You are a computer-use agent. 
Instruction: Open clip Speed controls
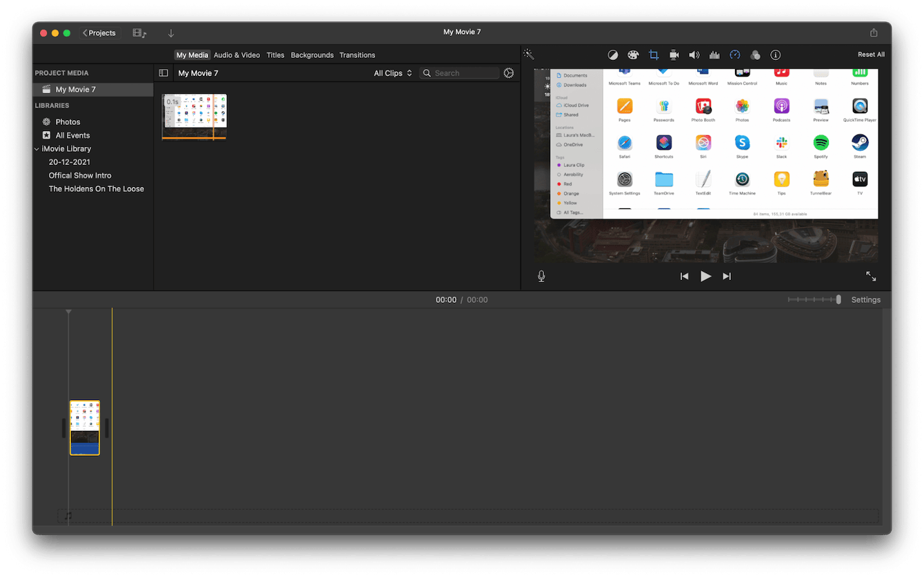tap(735, 54)
